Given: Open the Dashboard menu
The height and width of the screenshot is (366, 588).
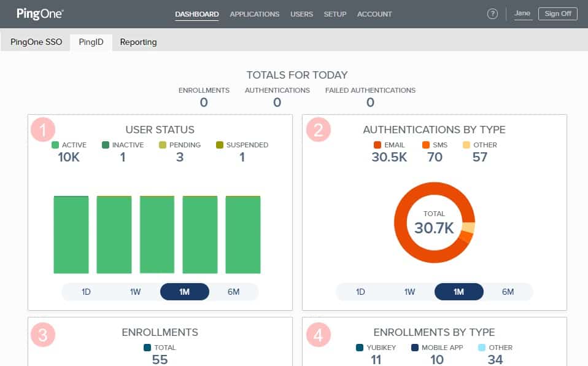Looking at the screenshot, I should coord(197,14).
